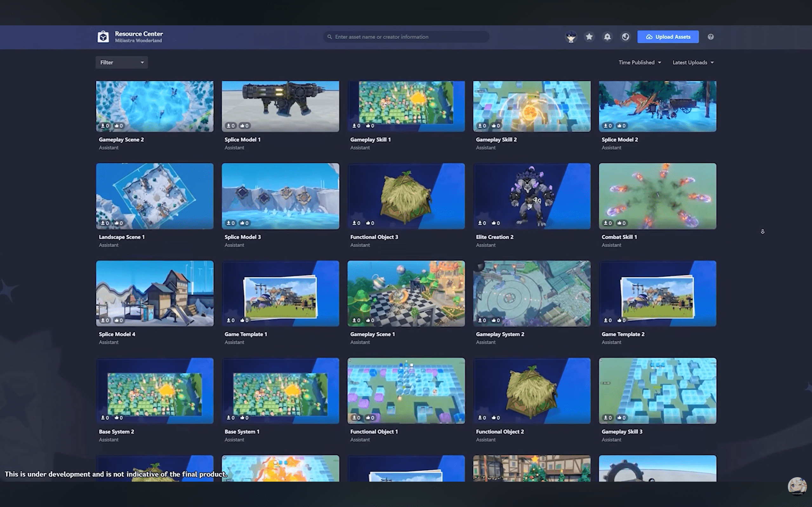Click the "Functional Object 2" title

[x=500, y=432]
